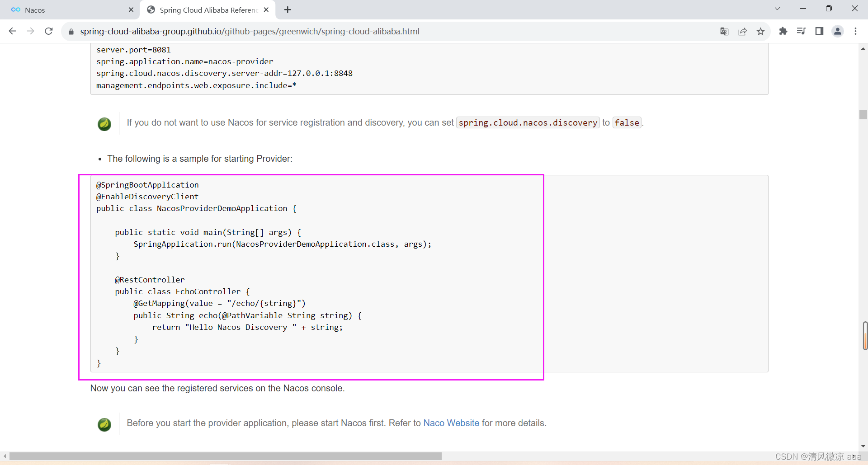Restore down the browser window
Screen dimensions: 868x465
coord(829,9)
